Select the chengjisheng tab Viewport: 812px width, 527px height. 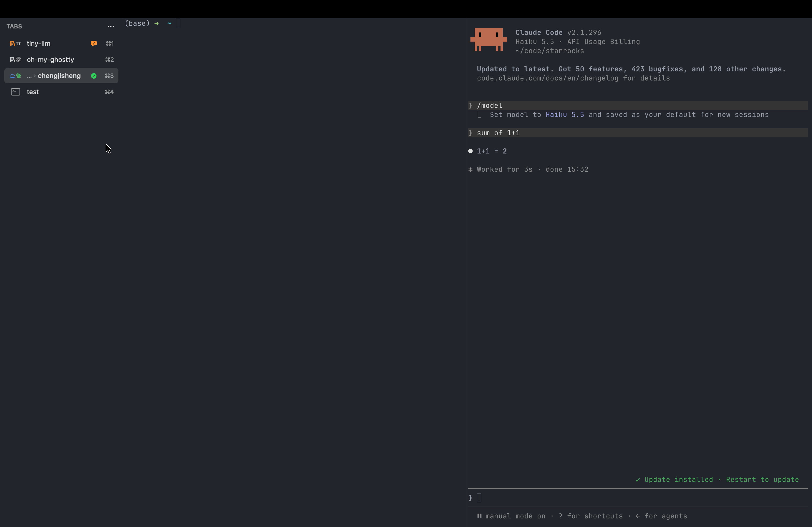(x=61, y=76)
